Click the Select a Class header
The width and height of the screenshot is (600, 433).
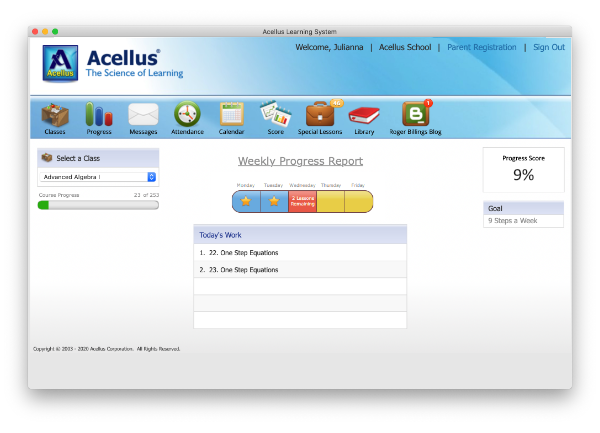tap(98, 158)
